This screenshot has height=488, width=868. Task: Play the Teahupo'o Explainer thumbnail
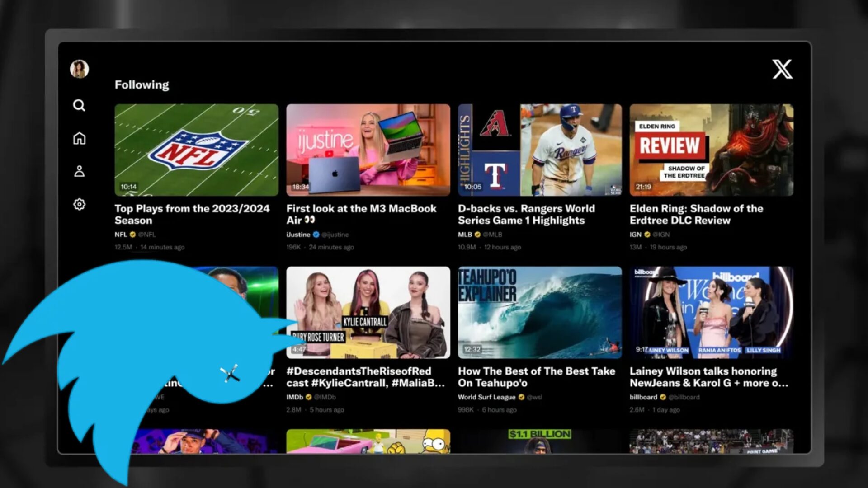click(x=539, y=312)
